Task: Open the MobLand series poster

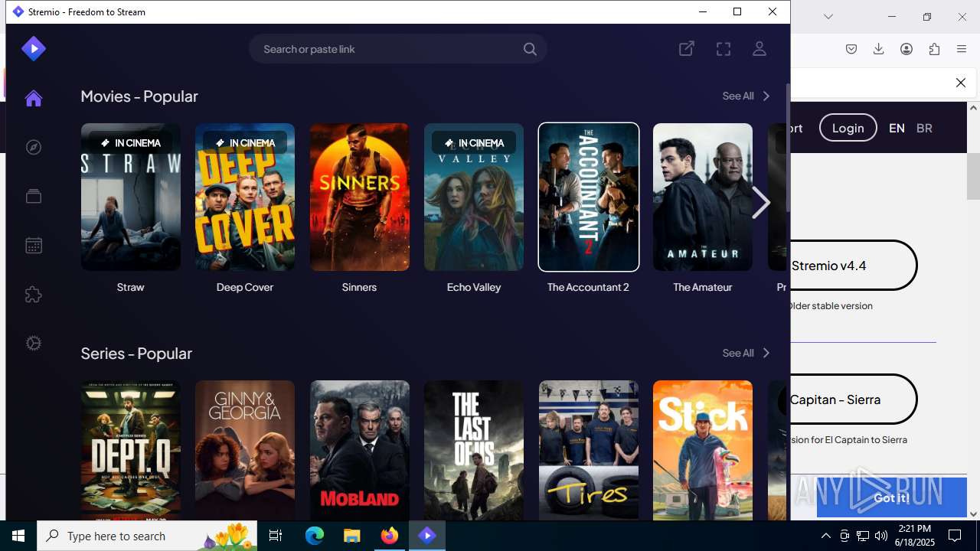Action: click(360, 450)
